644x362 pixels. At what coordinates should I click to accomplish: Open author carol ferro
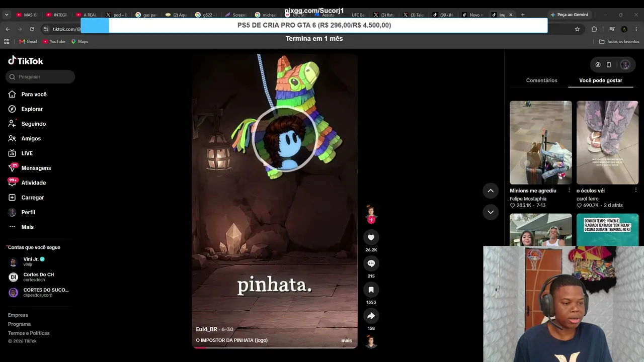(588, 199)
